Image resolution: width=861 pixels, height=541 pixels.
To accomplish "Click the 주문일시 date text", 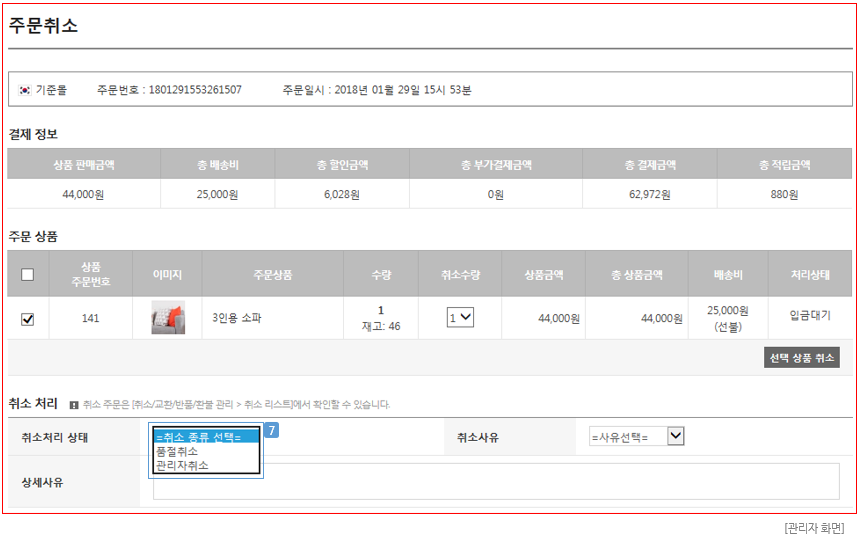I will pos(377,90).
